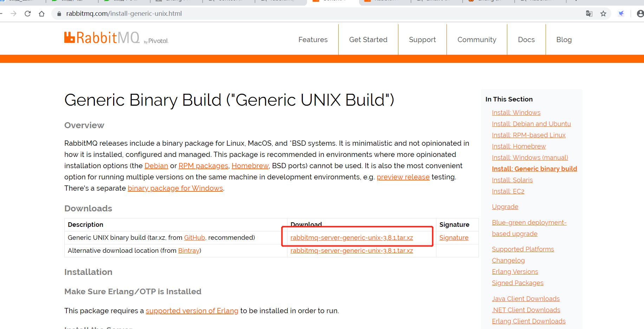
Task: Click the blue bird extension icon
Action: tap(621, 14)
